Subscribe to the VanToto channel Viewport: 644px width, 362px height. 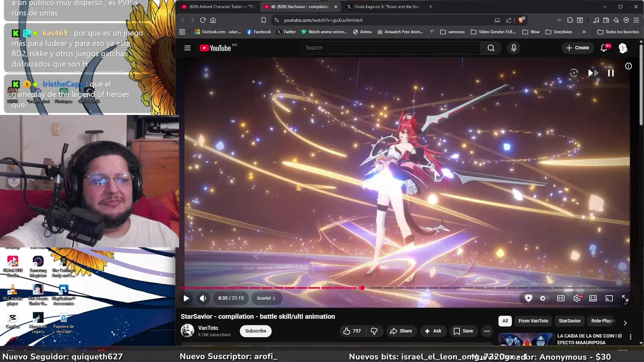click(x=256, y=331)
